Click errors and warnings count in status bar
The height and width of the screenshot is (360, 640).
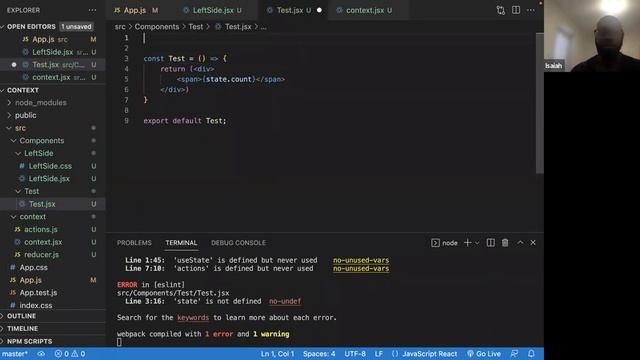click(70, 354)
